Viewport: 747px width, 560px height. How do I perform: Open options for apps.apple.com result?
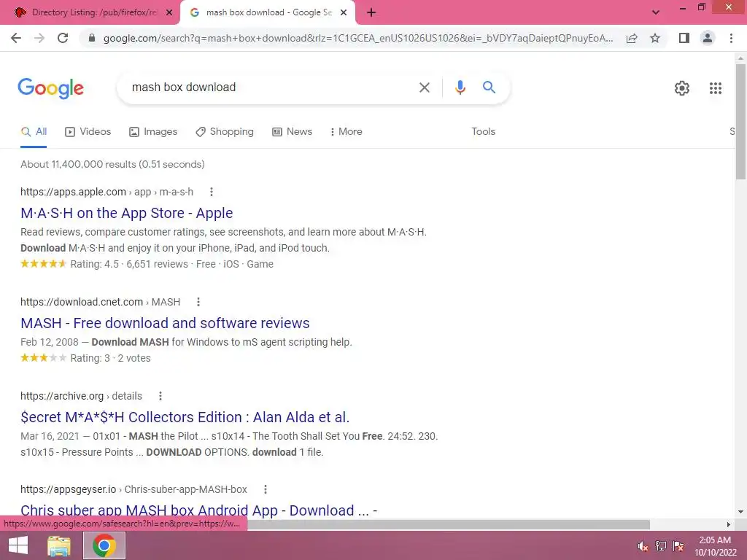click(212, 192)
